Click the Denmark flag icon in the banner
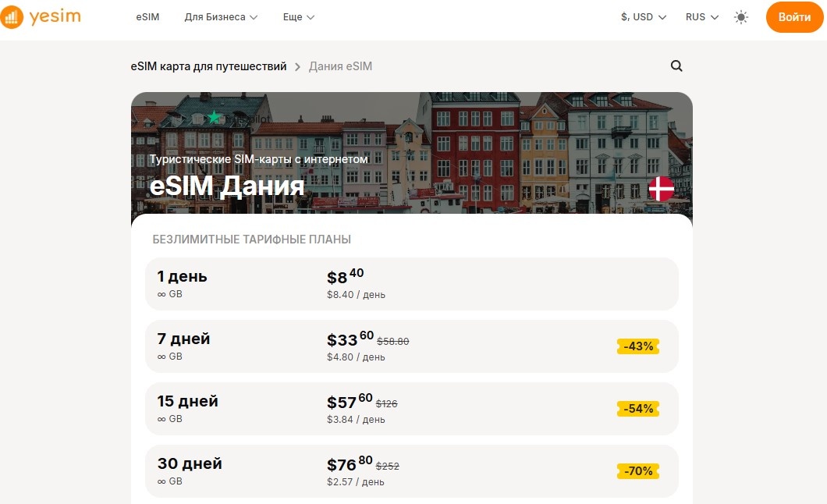The height and width of the screenshot is (504, 827). [659, 187]
